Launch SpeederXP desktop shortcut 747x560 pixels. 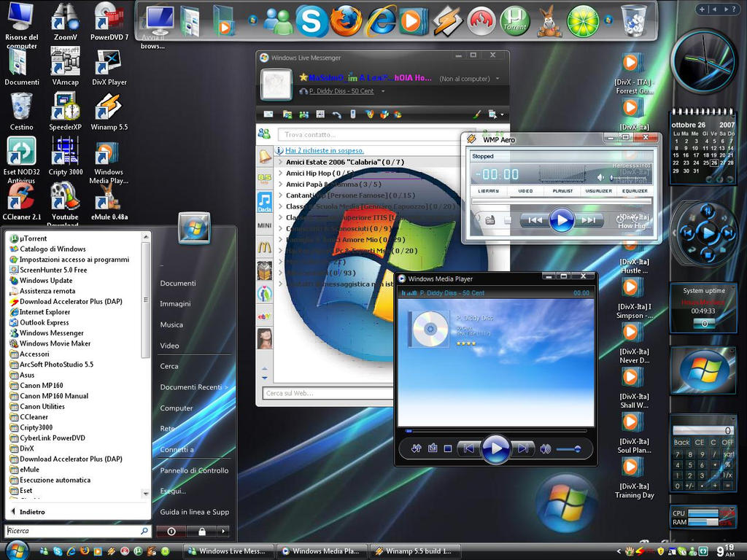pyautogui.click(x=65, y=112)
